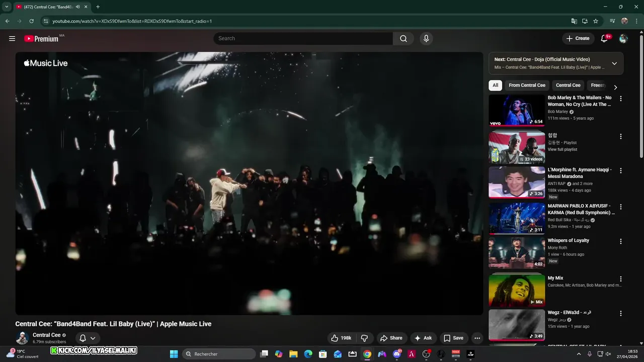Open options for My Mix
644x362 pixels.
point(620,279)
